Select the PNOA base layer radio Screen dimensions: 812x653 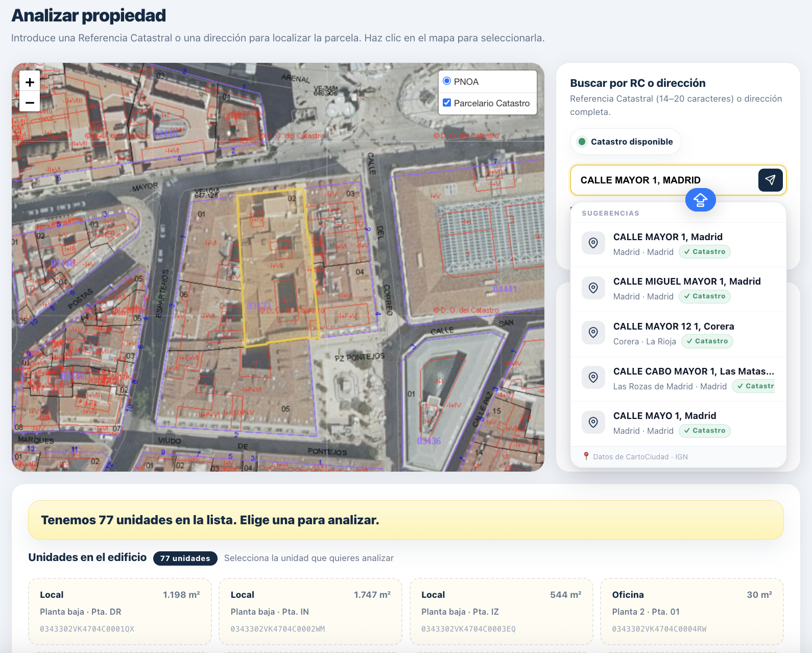coord(447,81)
